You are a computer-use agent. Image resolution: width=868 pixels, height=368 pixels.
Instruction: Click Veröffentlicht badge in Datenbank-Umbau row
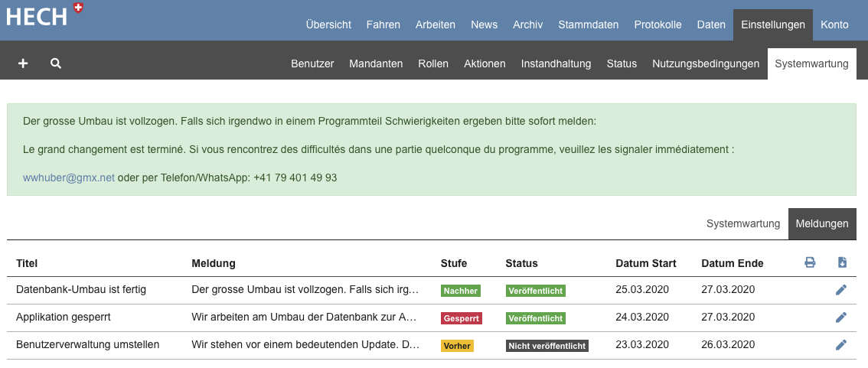535,291
